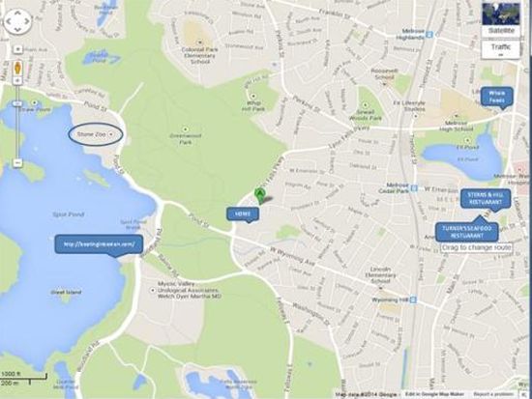Open the boating website link callout
532x399 pixels.
point(99,244)
